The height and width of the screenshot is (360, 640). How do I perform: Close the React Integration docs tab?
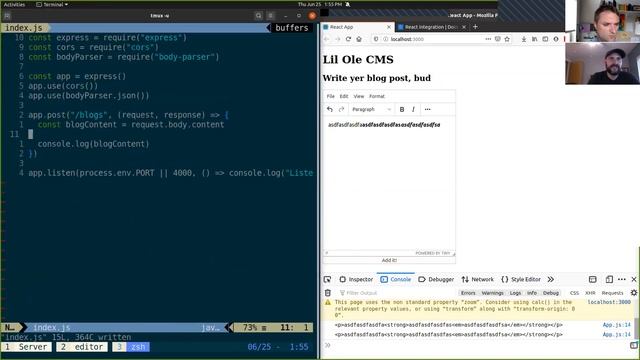pyautogui.click(x=464, y=27)
